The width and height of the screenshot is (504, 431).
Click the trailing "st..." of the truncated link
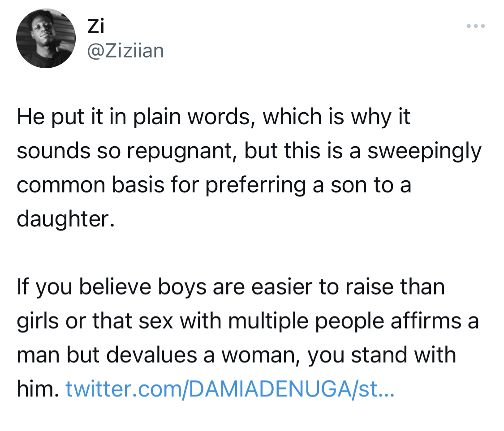[x=376, y=389]
